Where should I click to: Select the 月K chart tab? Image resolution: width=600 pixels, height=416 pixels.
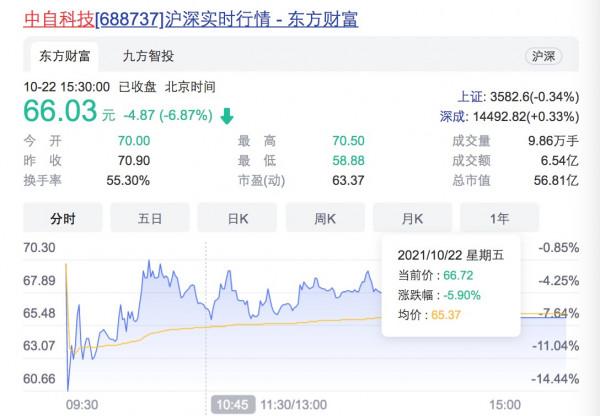[412, 219]
